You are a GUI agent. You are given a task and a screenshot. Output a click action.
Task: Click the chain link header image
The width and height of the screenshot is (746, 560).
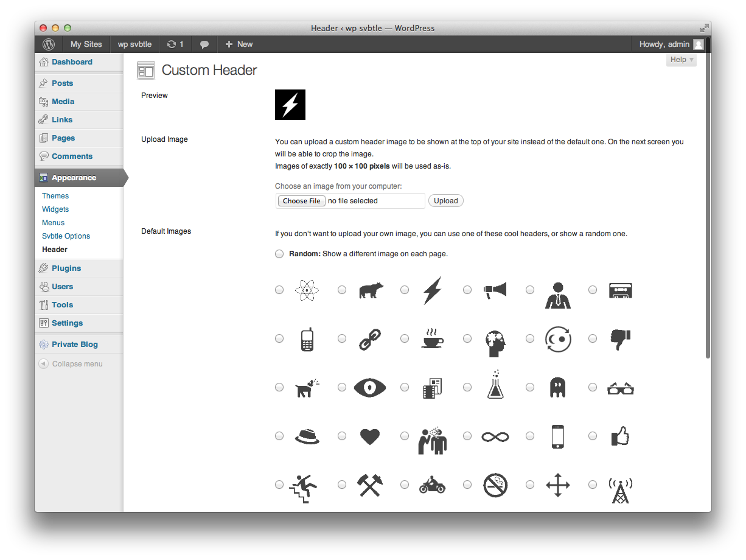coord(370,339)
